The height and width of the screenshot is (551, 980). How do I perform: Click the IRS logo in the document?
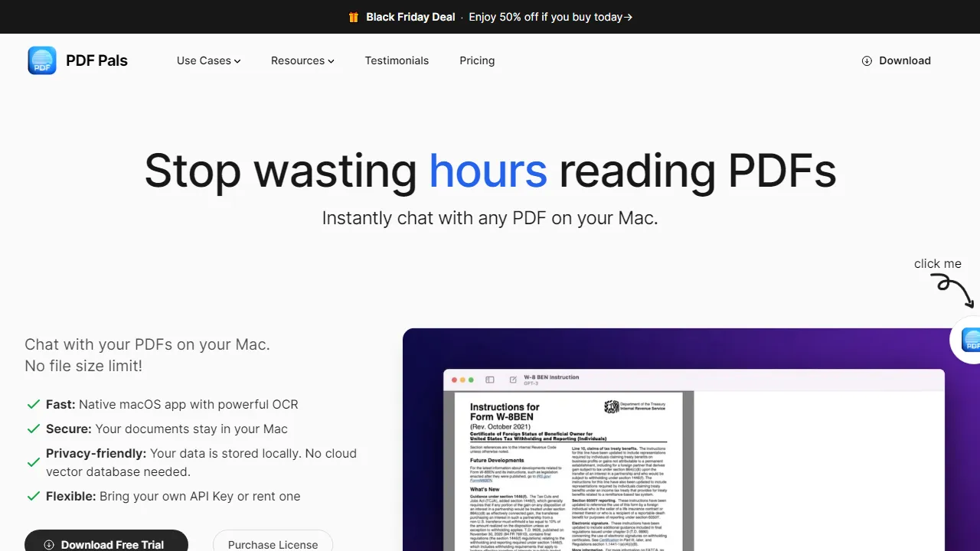pyautogui.click(x=612, y=406)
